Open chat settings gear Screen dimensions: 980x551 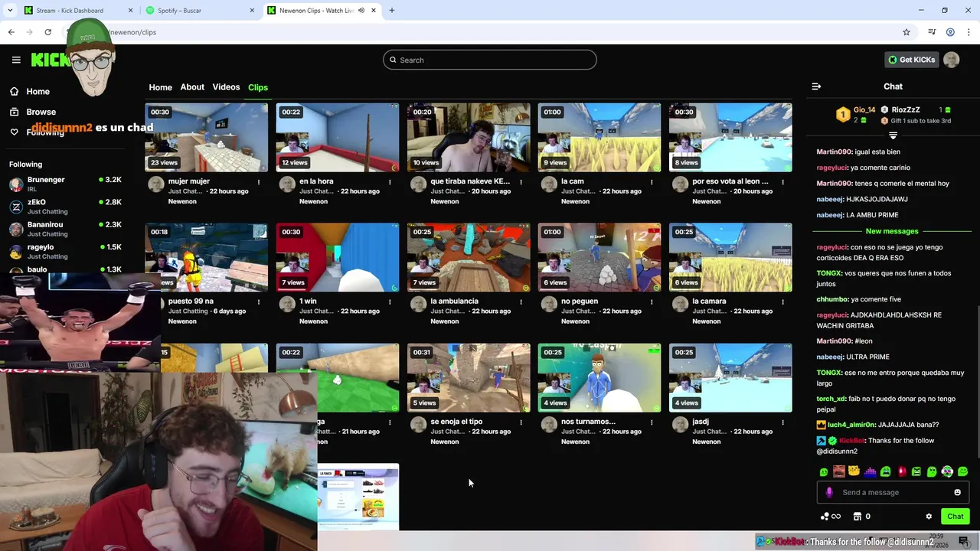[929, 517]
